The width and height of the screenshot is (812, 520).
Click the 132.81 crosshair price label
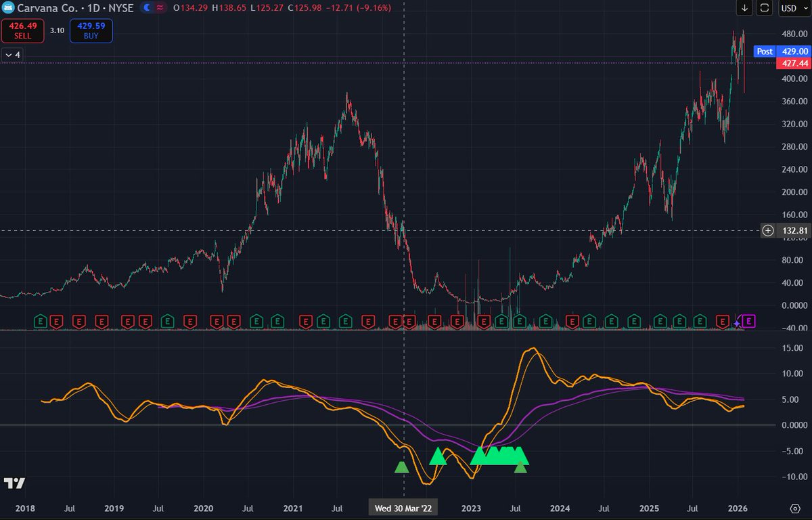point(793,230)
